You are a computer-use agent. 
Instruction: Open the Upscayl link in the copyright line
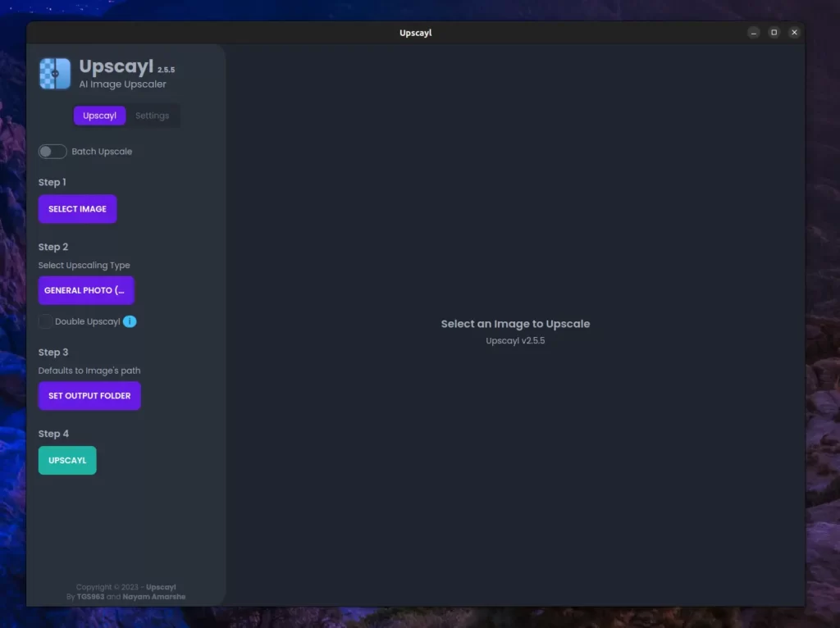pos(161,587)
